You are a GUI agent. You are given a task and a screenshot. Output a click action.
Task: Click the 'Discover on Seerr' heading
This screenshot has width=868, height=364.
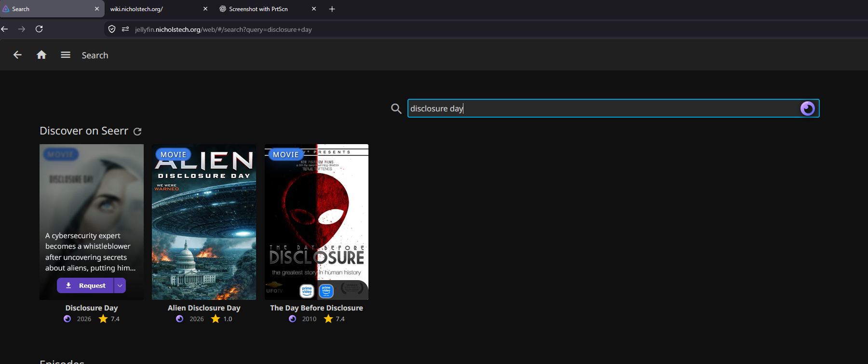coord(84,131)
